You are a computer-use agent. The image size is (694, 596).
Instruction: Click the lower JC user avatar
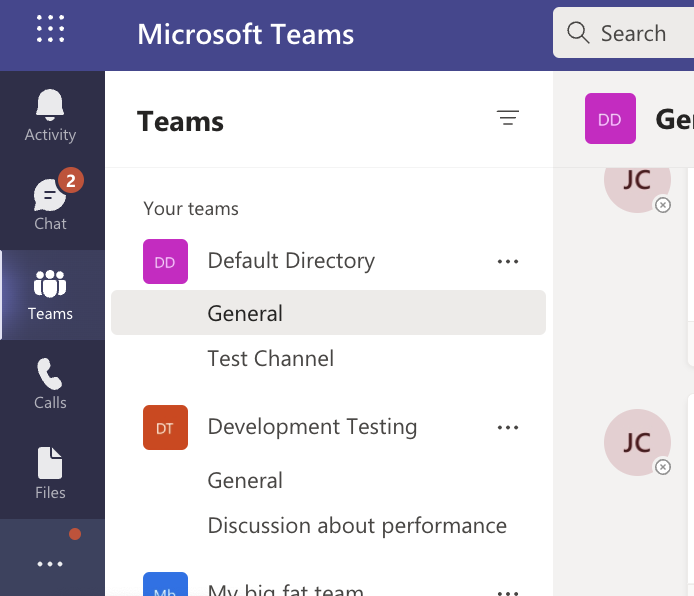637,442
